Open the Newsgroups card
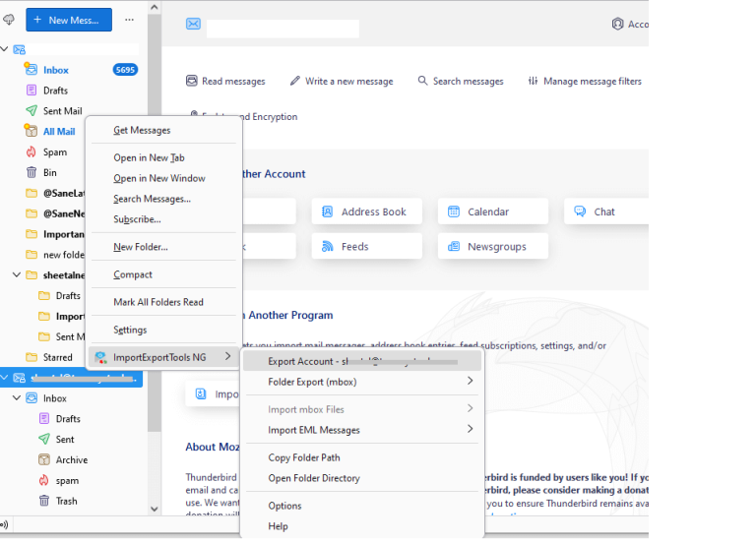Image resolution: width=756 pixels, height=543 pixels. point(492,247)
